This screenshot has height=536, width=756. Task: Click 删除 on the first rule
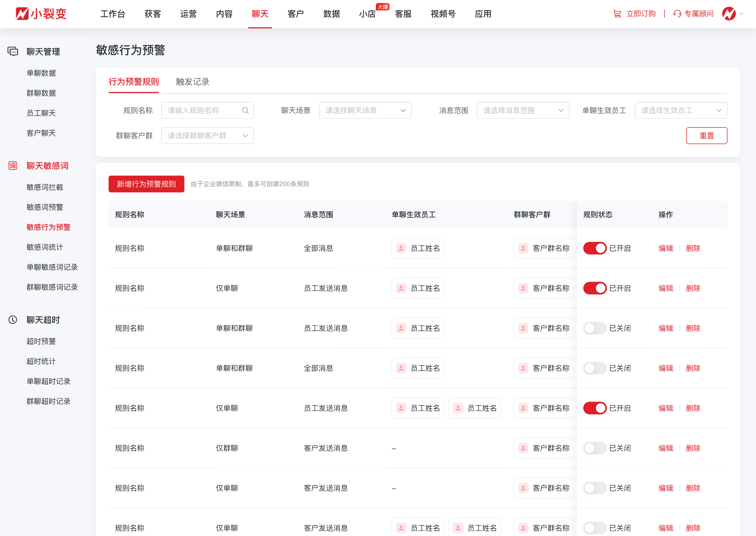tap(693, 248)
